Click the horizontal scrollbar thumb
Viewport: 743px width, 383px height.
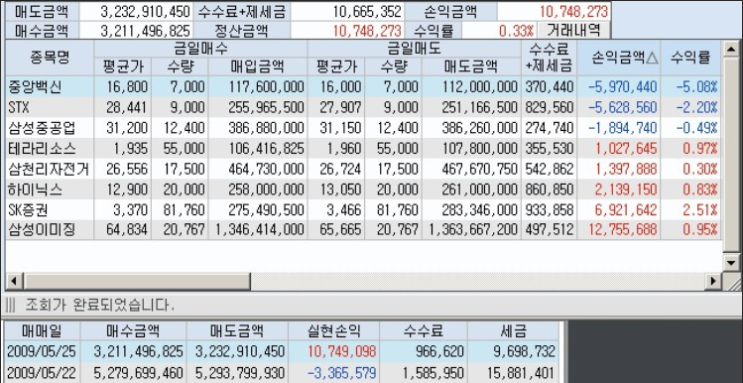[136, 281]
